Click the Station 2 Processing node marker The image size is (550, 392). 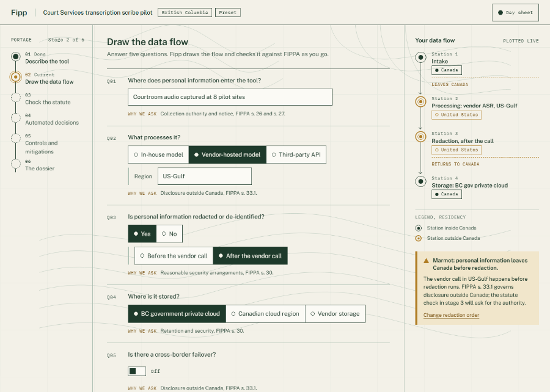pyautogui.click(x=420, y=101)
